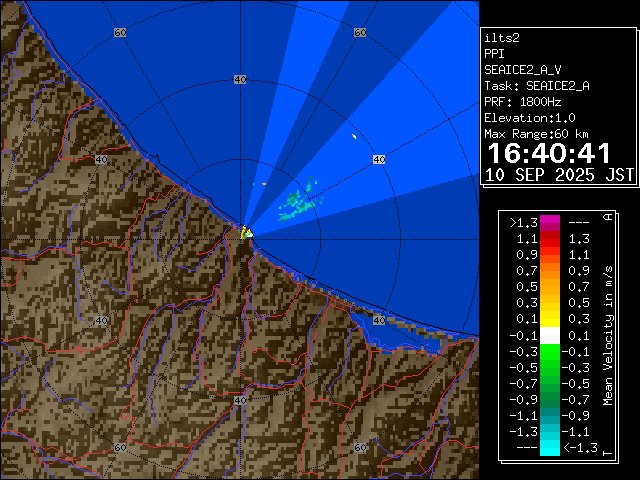Click the 'A' marker atop the velocity legend
This screenshot has height=480, width=640.
point(607,217)
